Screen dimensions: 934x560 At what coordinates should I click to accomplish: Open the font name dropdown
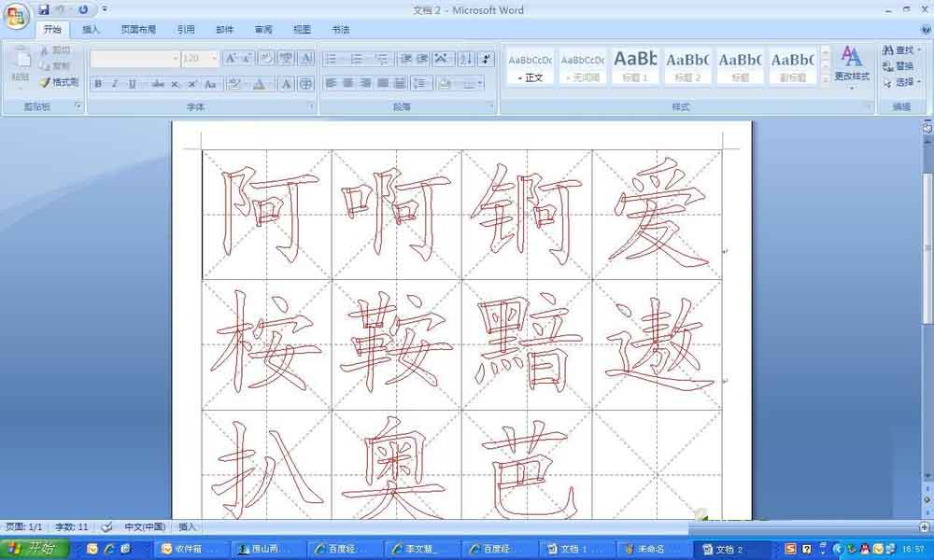[176, 58]
